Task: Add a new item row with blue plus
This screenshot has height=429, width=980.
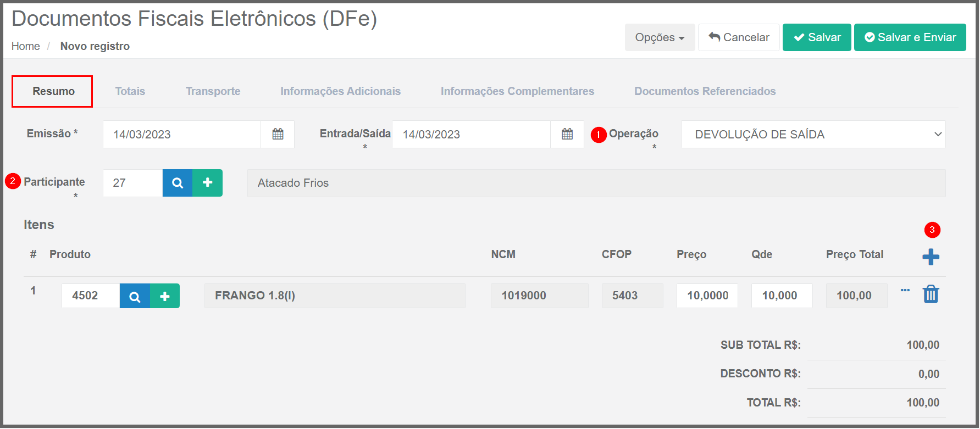Action: [930, 257]
